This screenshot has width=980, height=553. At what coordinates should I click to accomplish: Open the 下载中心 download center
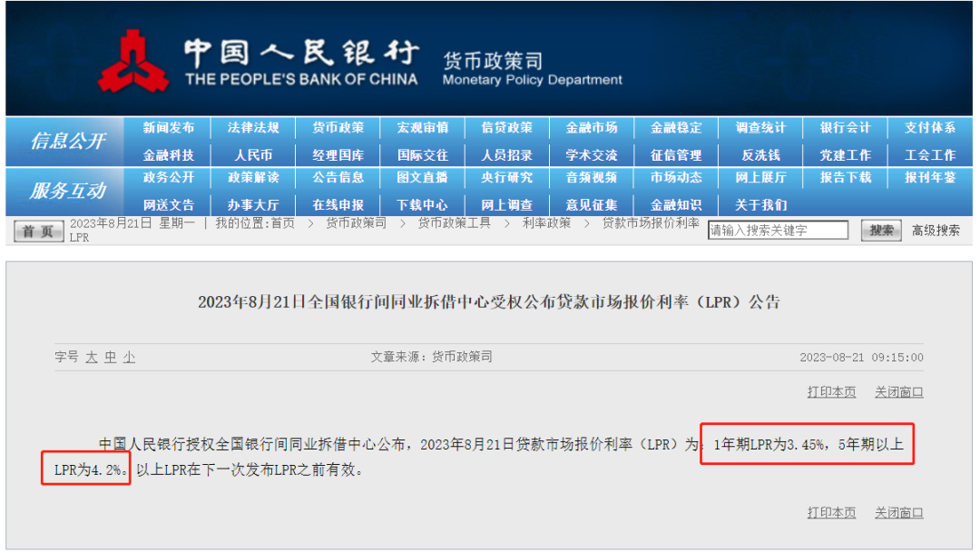[x=423, y=205]
